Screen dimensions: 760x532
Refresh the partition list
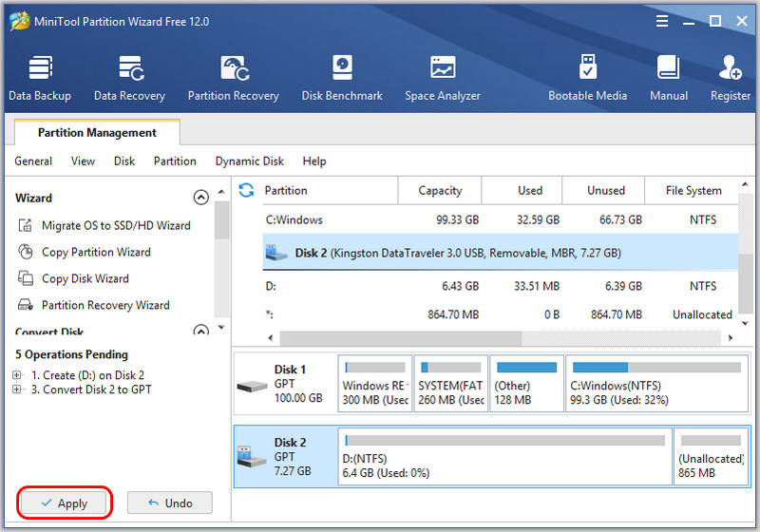tap(246, 190)
